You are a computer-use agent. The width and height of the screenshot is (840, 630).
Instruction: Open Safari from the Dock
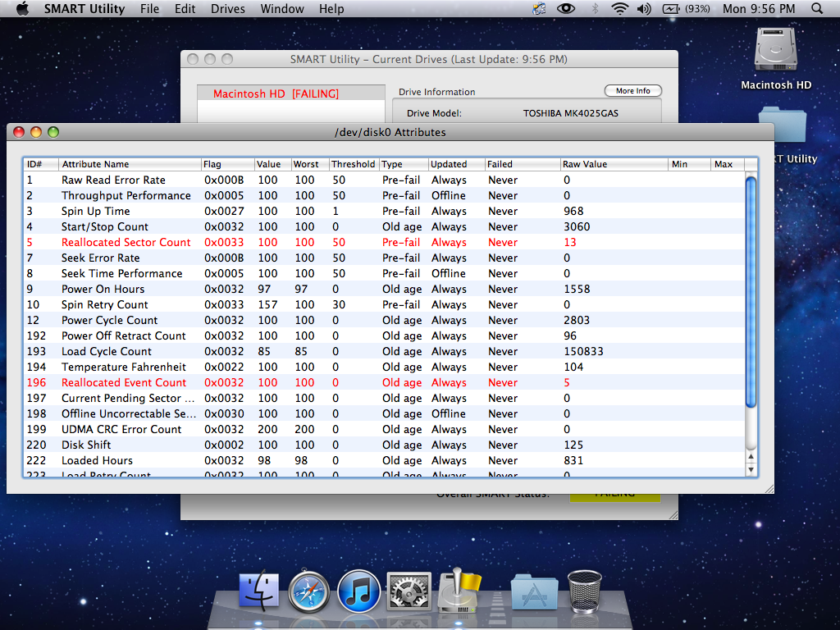click(308, 592)
